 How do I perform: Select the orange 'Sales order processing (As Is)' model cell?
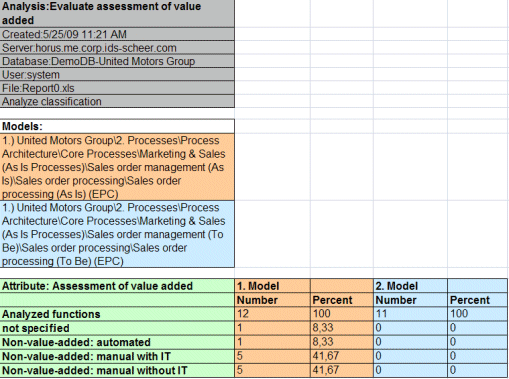(x=117, y=167)
